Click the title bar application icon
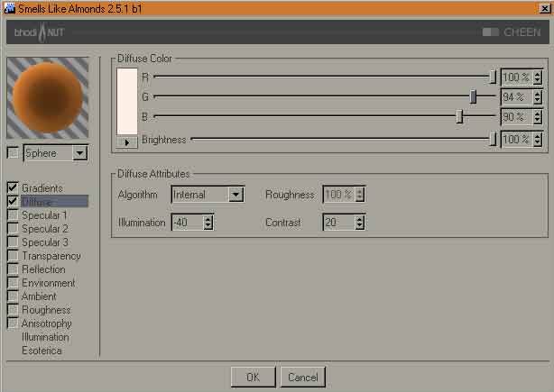Viewport: 554px width, 392px height. [8, 6]
